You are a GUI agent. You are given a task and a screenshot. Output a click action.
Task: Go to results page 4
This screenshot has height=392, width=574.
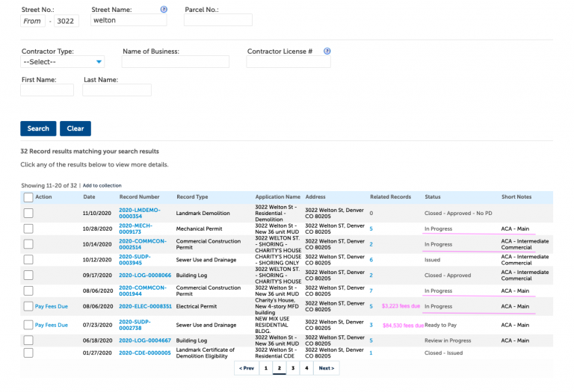(306, 368)
